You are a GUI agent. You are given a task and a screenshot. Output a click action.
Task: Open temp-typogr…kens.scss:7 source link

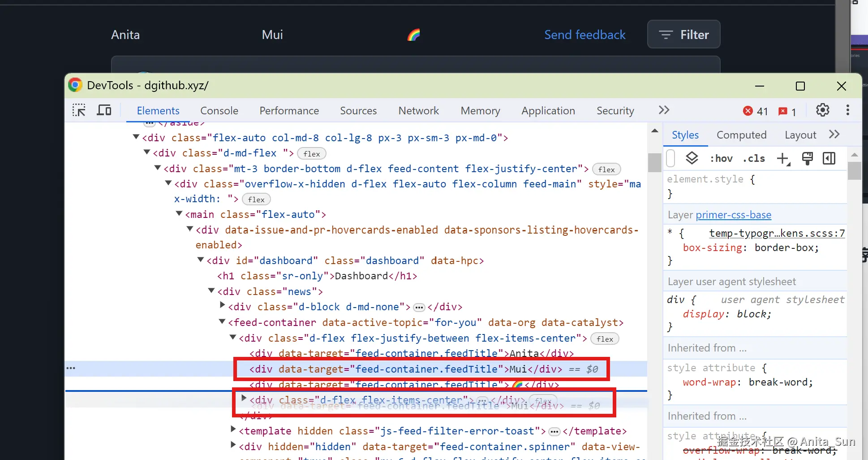point(777,233)
